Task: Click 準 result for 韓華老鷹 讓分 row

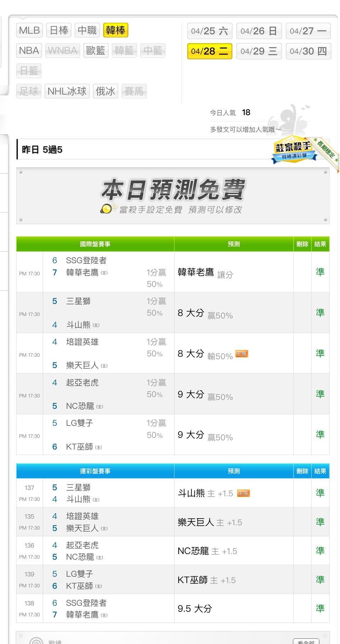Action: (x=320, y=272)
